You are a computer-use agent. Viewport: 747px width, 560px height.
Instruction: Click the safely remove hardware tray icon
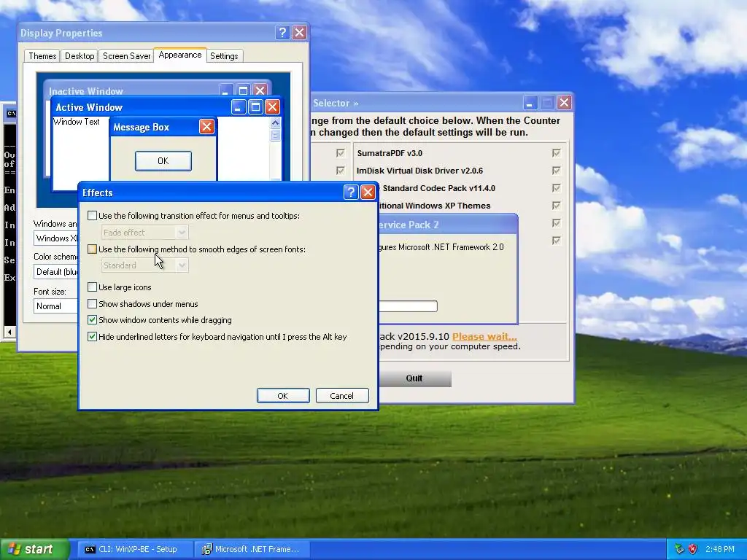(x=679, y=549)
